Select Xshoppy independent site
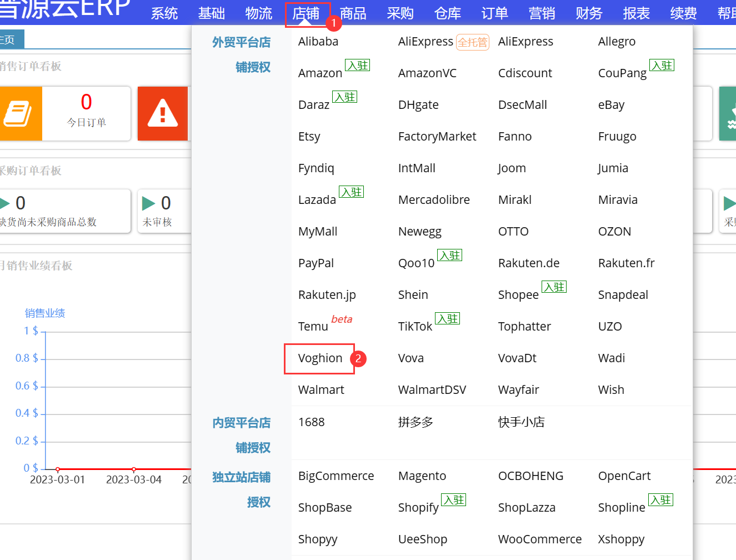The height and width of the screenshot is (560, 736). tap(621, 539)
